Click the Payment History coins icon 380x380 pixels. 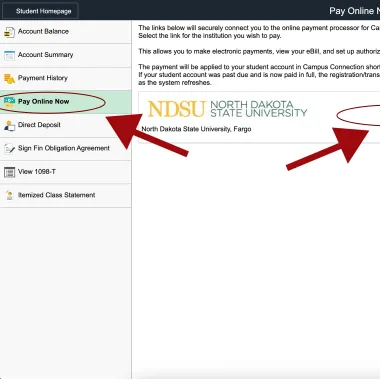tap(9, 79)
